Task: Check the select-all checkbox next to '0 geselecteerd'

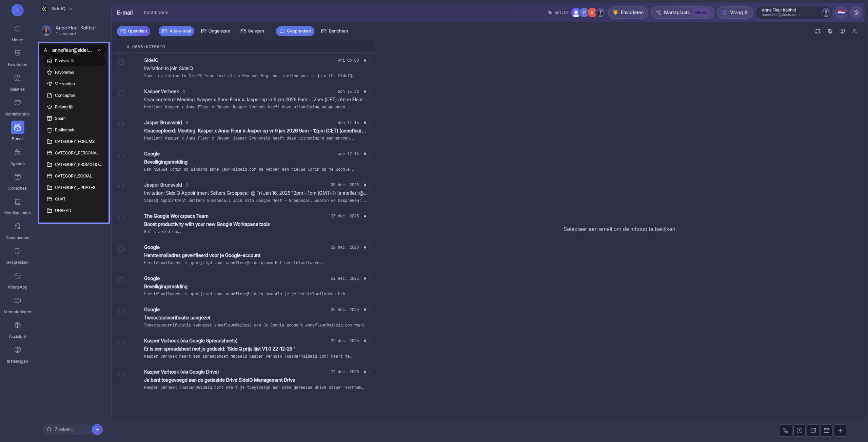Action: 120,46
